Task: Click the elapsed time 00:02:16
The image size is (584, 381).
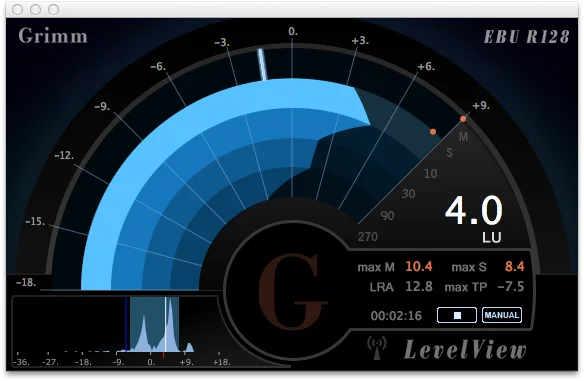Action: coord(396,316)
